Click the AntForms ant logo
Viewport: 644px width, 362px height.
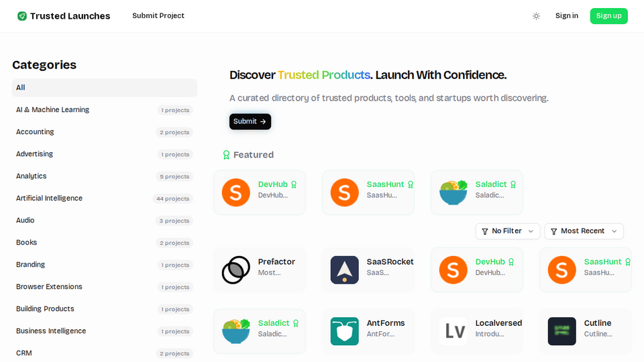coord(345,331)
